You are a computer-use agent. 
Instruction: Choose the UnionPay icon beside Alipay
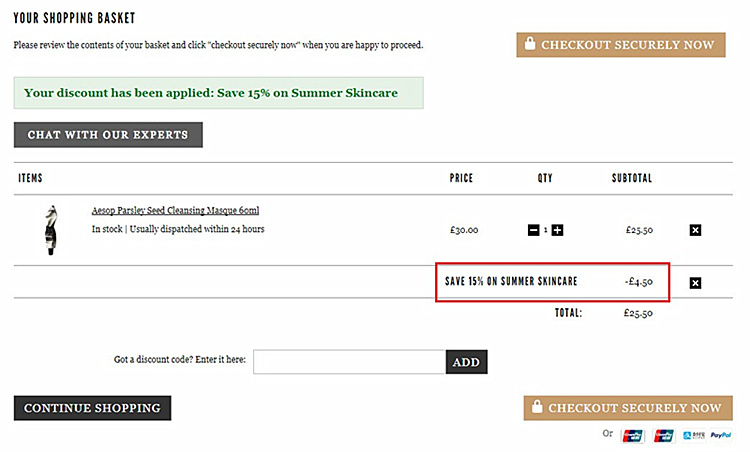pyautogui.click(x=664, y=435)
